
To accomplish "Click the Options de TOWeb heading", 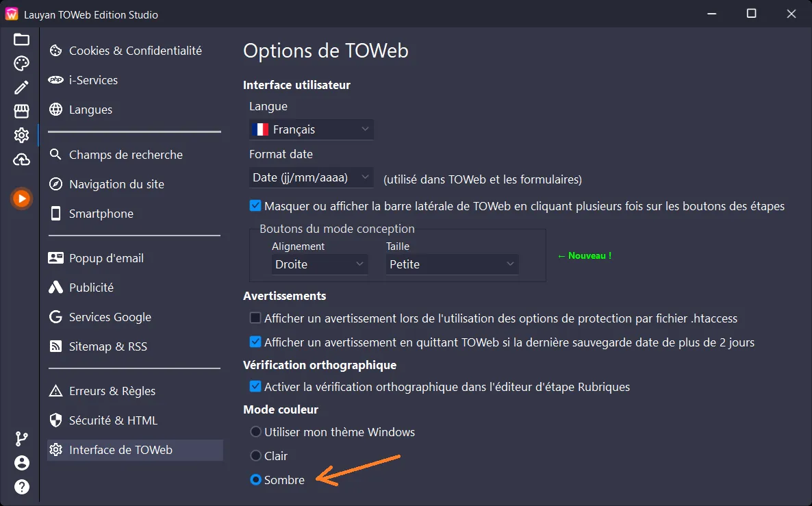I will click(x=326, y=51).
